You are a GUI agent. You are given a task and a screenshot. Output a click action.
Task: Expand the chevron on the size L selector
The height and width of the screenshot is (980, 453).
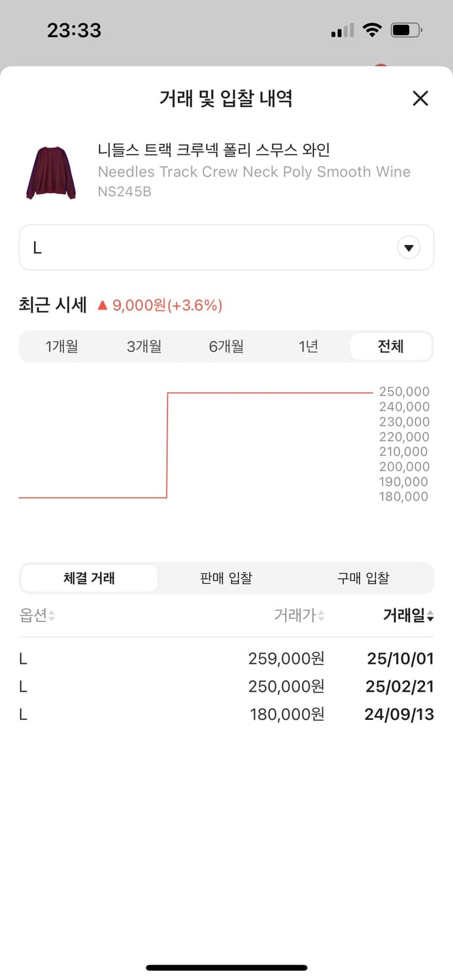point(409,247)
